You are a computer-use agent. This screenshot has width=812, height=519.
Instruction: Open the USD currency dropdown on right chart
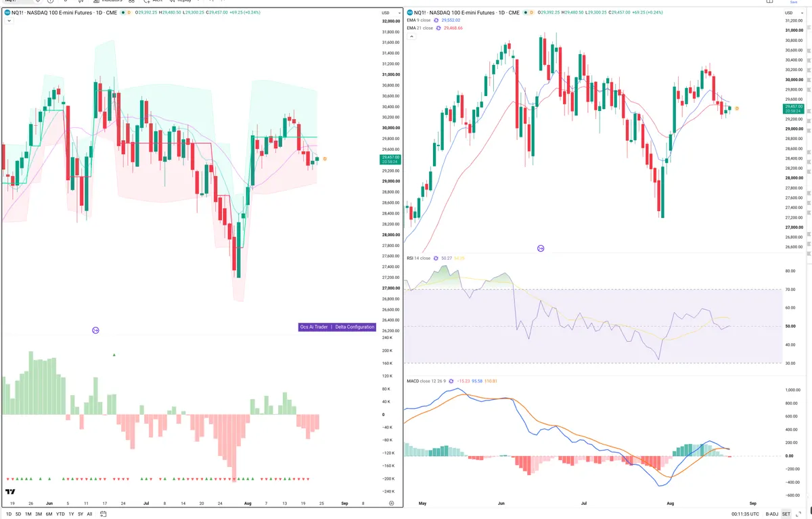tap(792, 13)
